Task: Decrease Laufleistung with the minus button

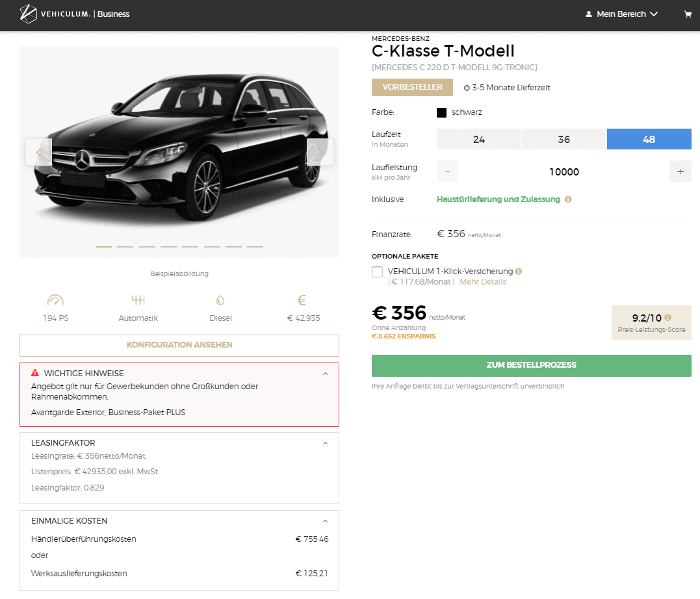Action: 447,172
